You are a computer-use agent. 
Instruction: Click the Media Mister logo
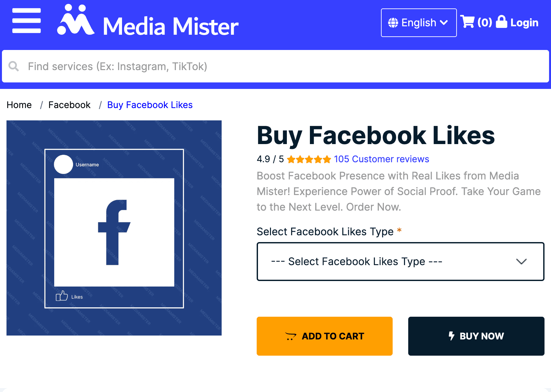[x=148, y=23]
